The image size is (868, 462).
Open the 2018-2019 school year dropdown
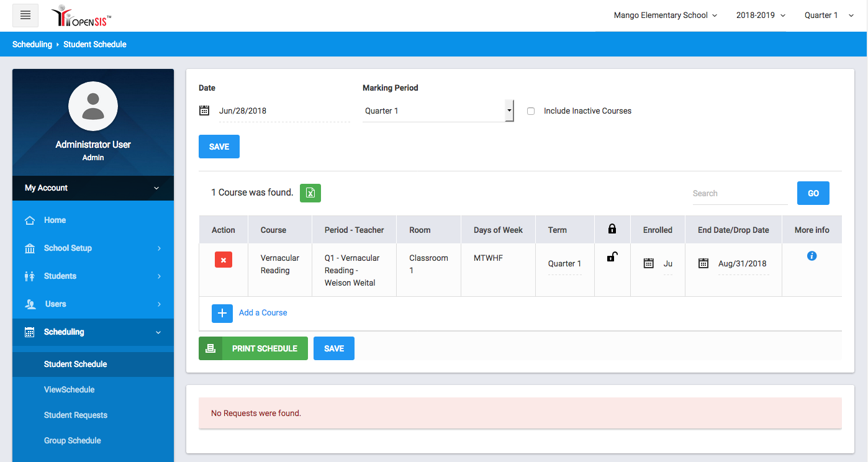tap(761, 16)
